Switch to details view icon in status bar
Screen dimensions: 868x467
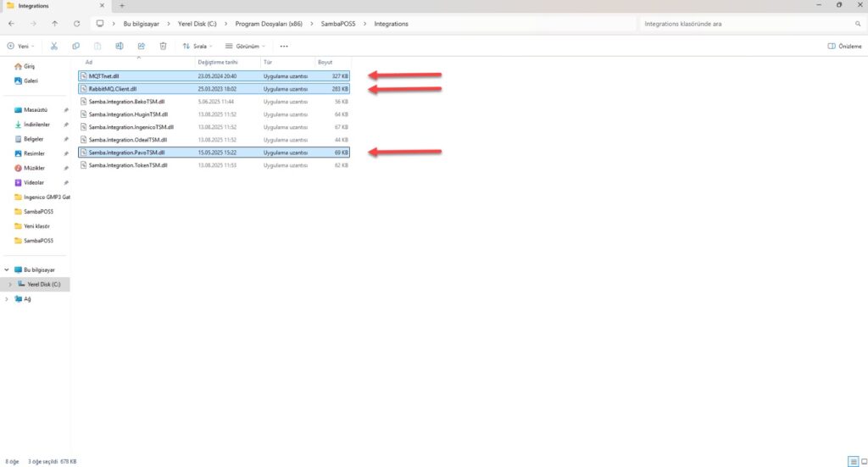pos(853,461)
